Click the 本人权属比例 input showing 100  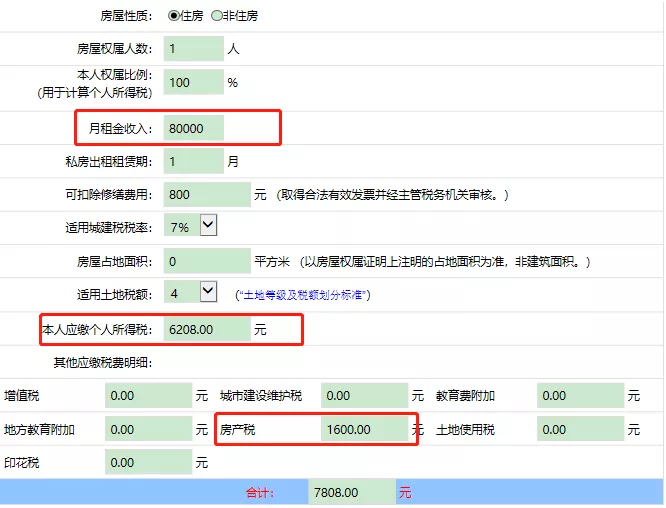(194, 82)
